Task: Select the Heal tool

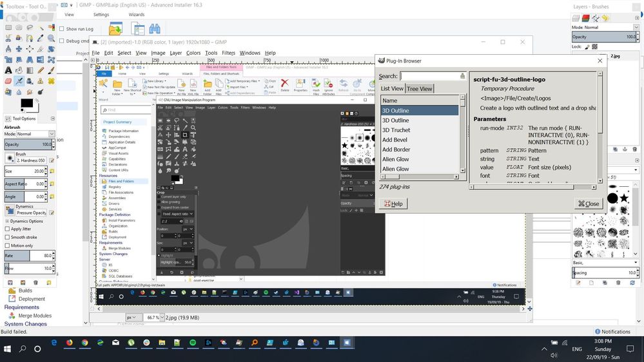Action: (x=52, y=81)
